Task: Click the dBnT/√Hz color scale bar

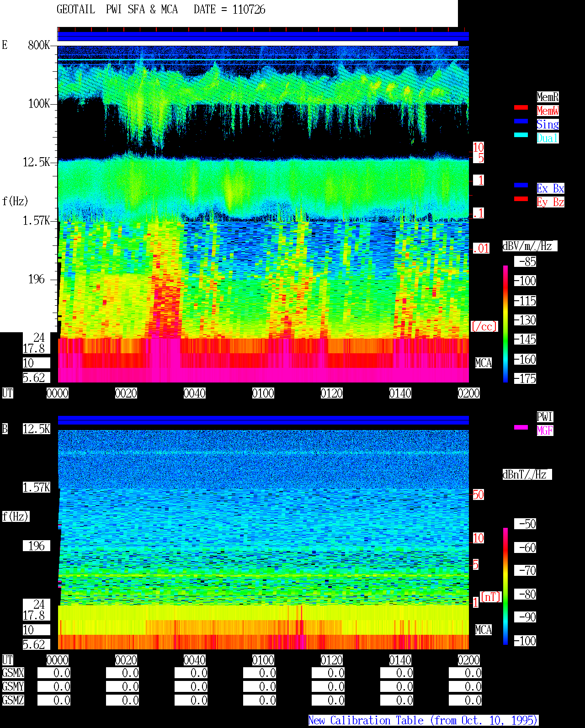Action: coord(505,586)
